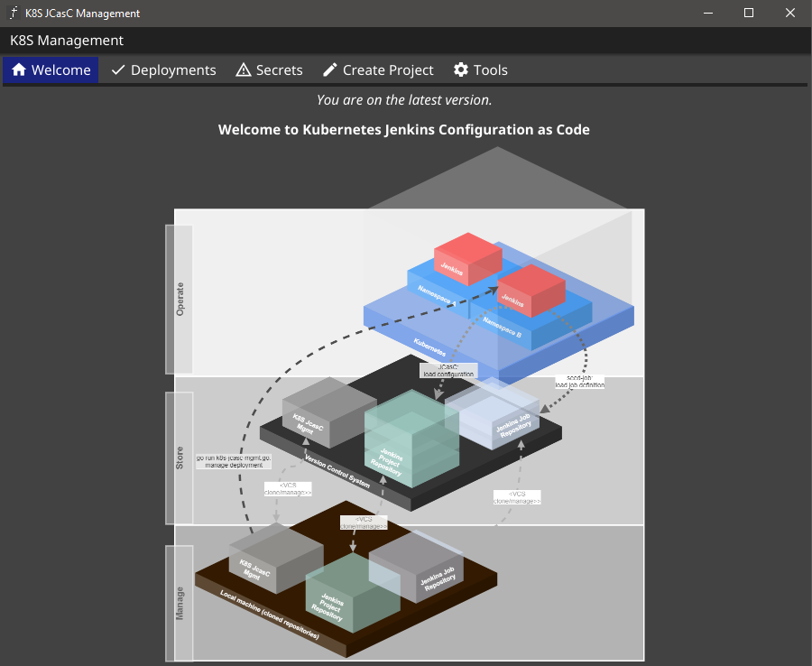Click the architecture diagram image

pos(405,404)
